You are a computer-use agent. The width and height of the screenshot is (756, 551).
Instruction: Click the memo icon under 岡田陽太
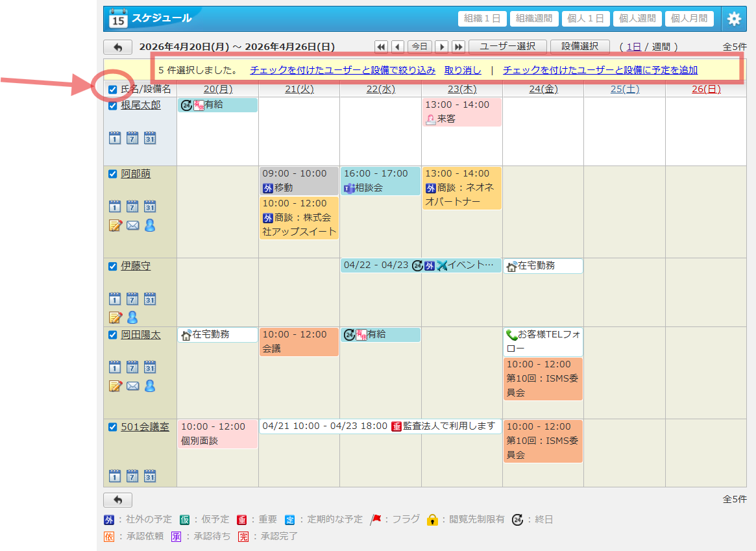click(x=116, y=386)
